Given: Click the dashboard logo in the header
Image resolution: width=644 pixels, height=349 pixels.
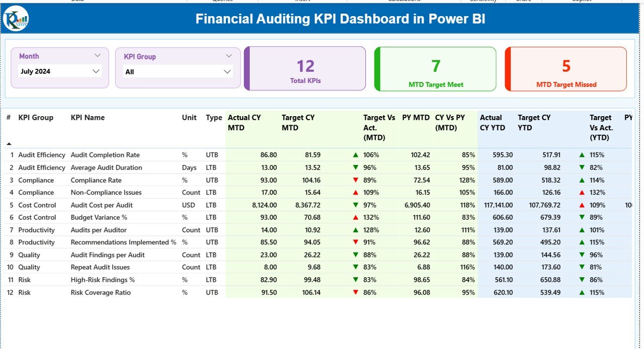Looking at the screenshot, I should (x=16, y=19).
